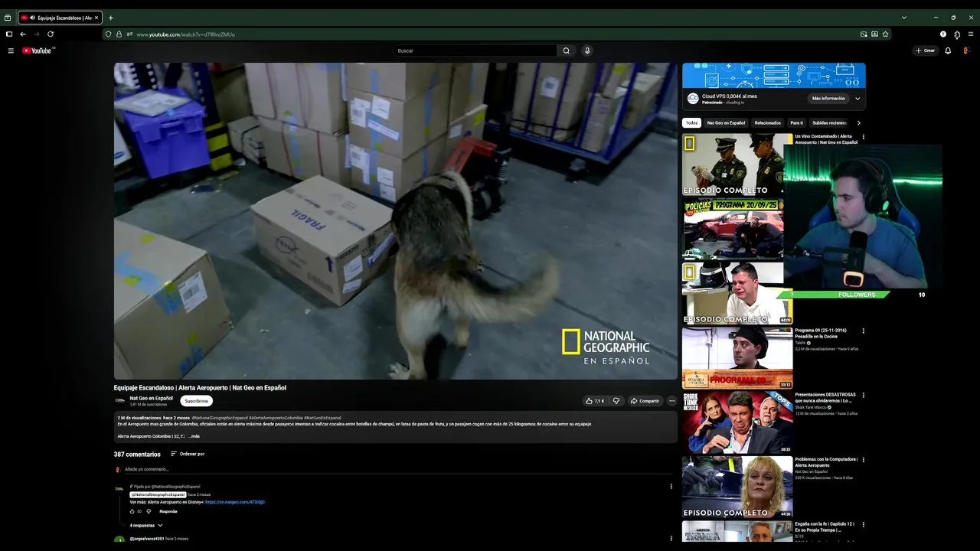Open more actions menu beside Compartir

[x=671, y=401]
